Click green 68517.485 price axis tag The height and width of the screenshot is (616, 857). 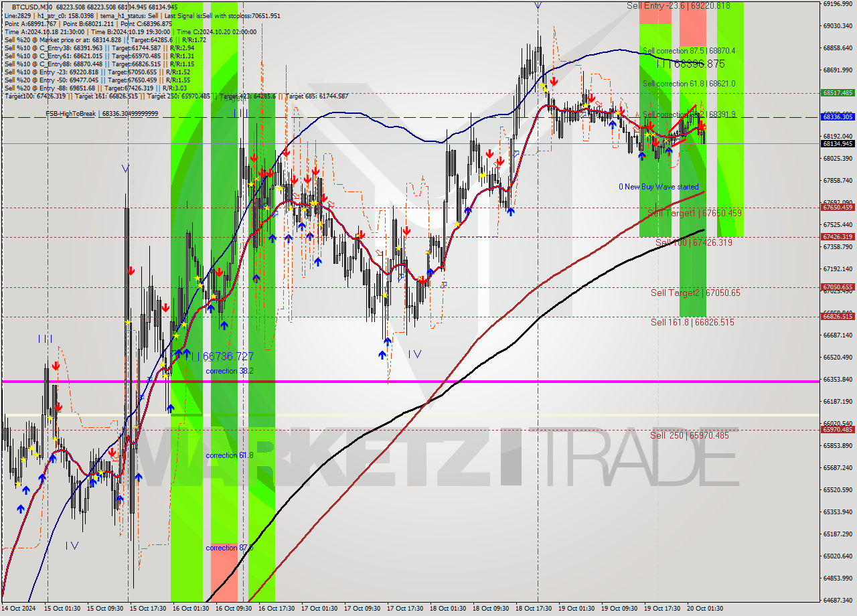click(838, 93)
